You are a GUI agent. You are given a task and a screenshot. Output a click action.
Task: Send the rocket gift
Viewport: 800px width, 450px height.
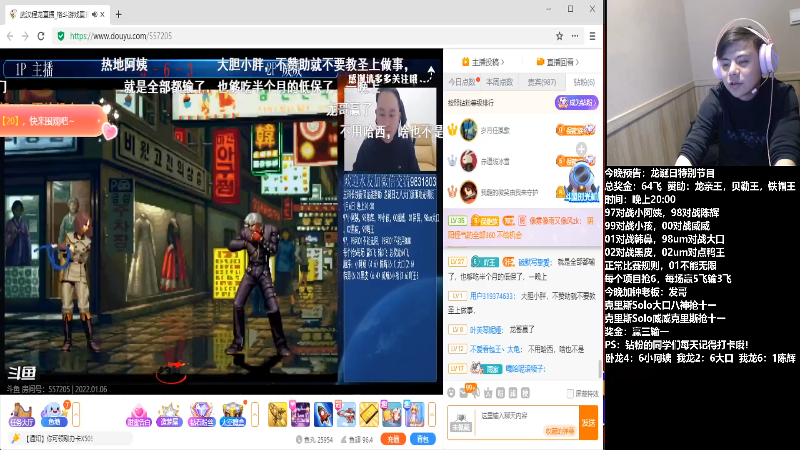(x=323, y=414)
